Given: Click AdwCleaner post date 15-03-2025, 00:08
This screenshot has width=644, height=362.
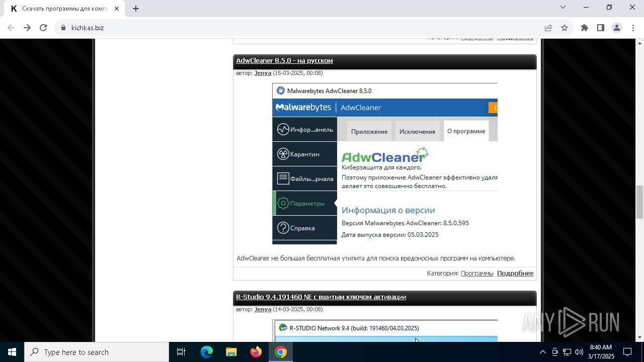Looking at the screenshot, I should tap(298, 73).
